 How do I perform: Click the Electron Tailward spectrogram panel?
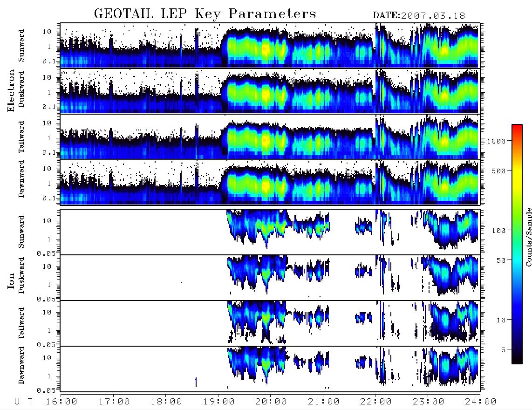(x=270, y=137)
